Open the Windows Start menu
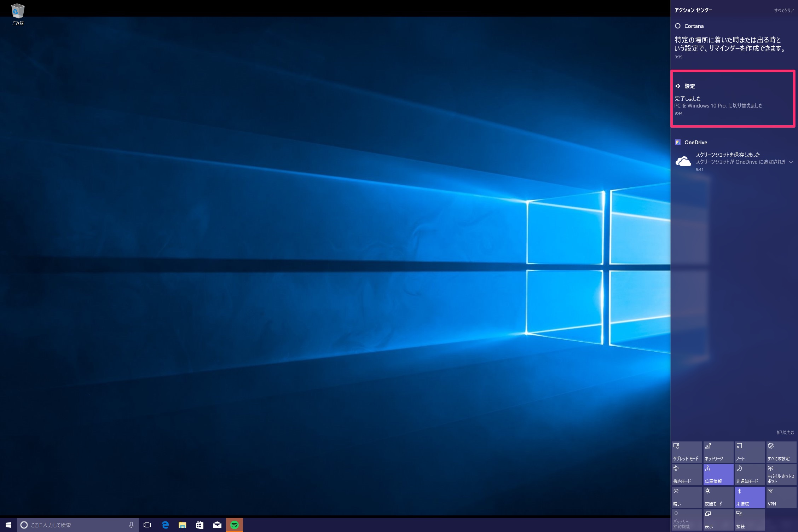This screenshot has width=798, height=532. (8, 525)
